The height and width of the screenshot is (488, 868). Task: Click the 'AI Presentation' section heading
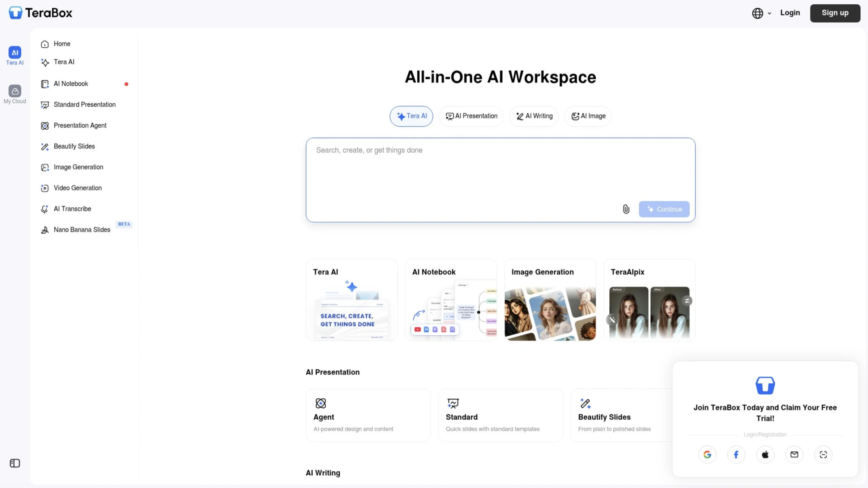coord(333,372)
